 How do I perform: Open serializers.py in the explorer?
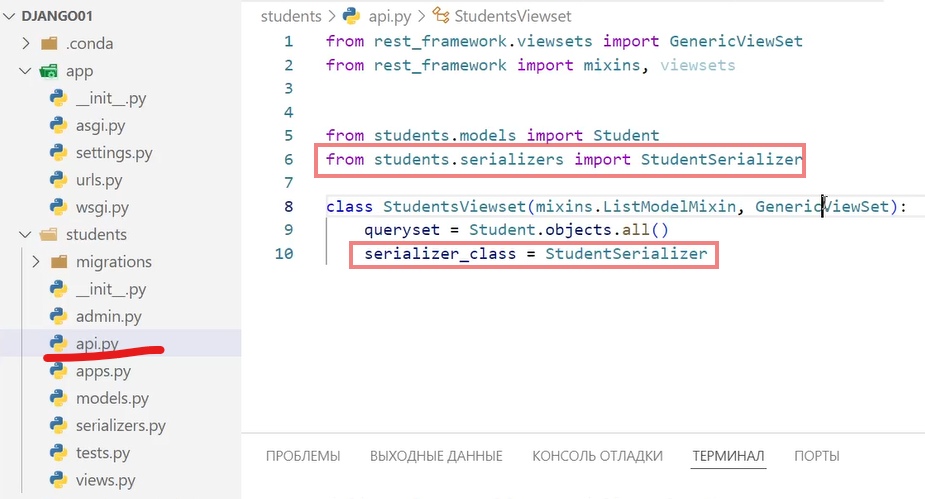(x=120, y=425)
